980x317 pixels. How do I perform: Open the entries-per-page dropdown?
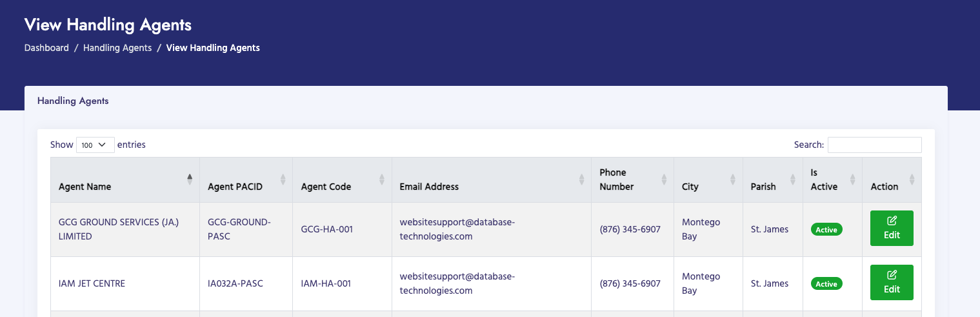95,145
